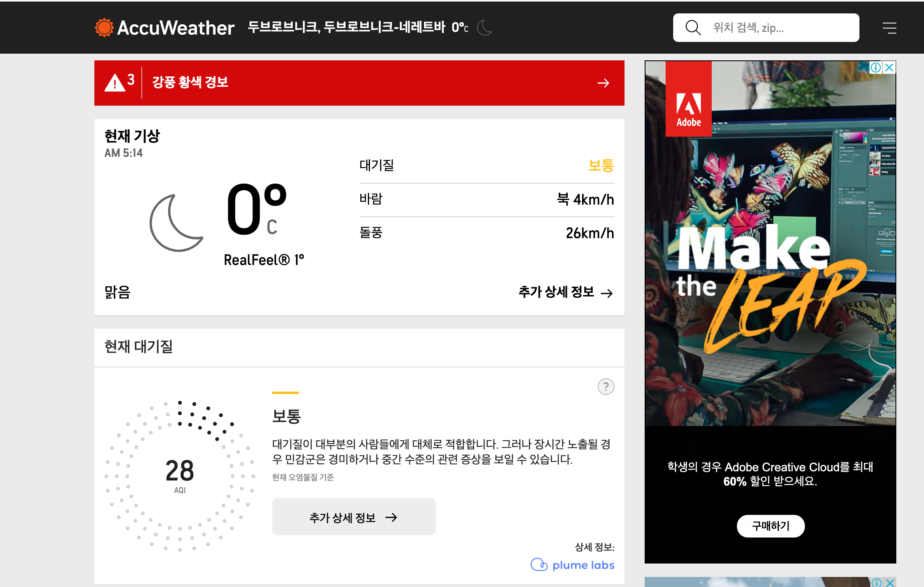Click the search magnifier icon
Image resolution: width=924 pixels, height=587 pixels.
pos(692,28)
